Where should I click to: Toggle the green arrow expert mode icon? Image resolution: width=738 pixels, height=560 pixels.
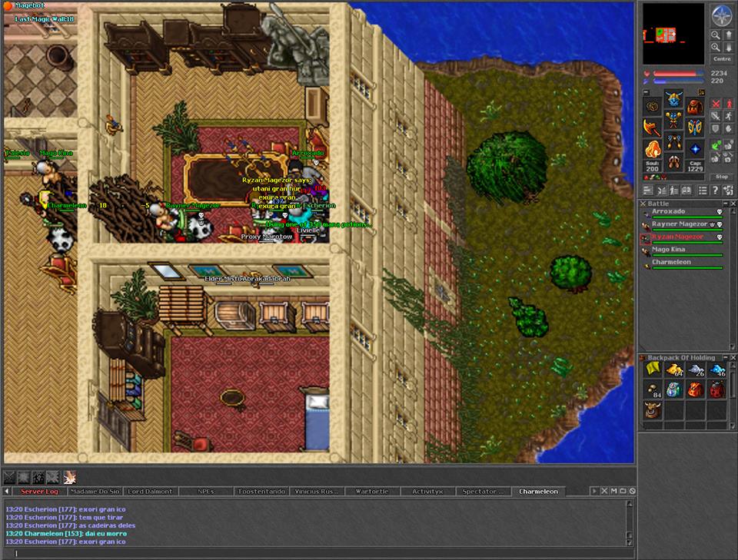click(x=716, y=146)
